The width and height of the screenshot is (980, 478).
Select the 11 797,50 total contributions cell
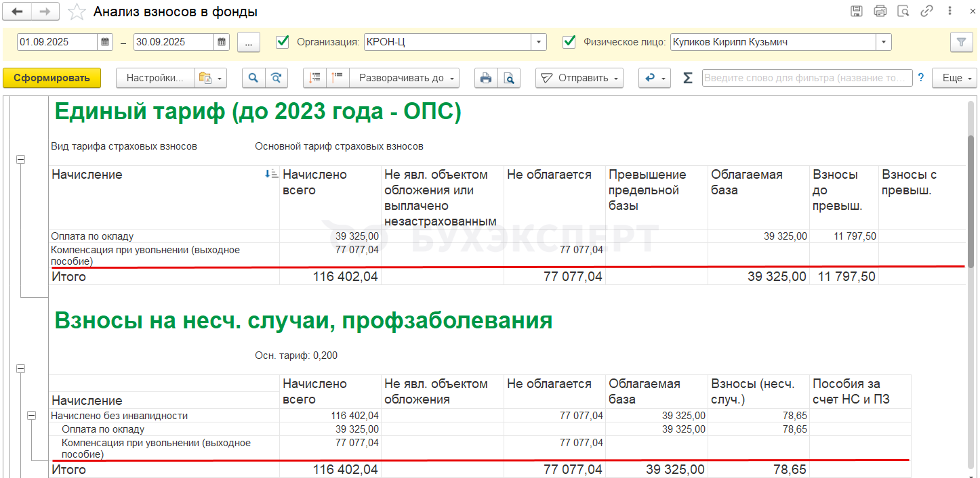(x=844, y=276)
